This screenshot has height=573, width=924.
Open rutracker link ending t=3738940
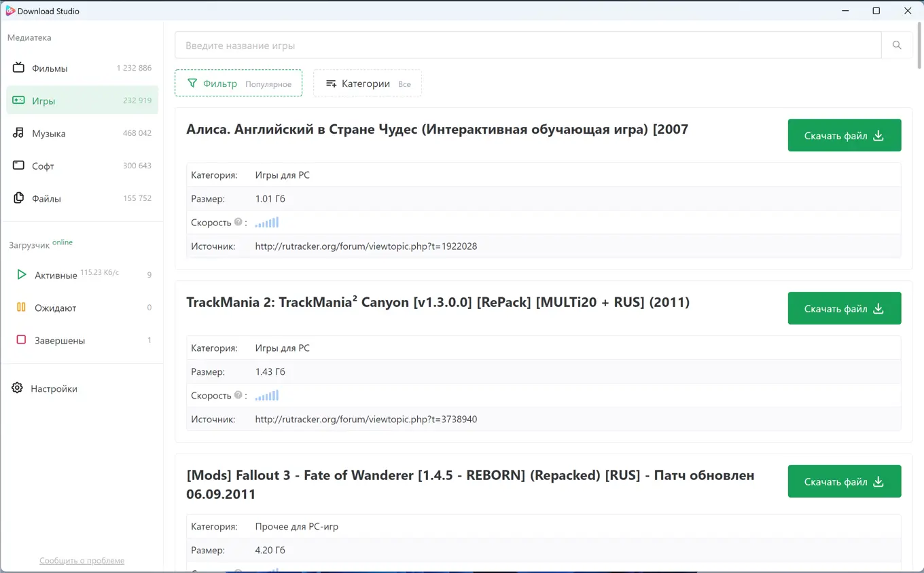pos(366,420)
